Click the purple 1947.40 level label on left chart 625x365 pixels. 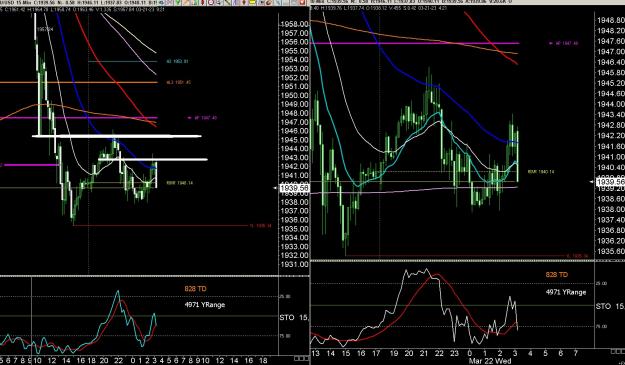(205, 118)
